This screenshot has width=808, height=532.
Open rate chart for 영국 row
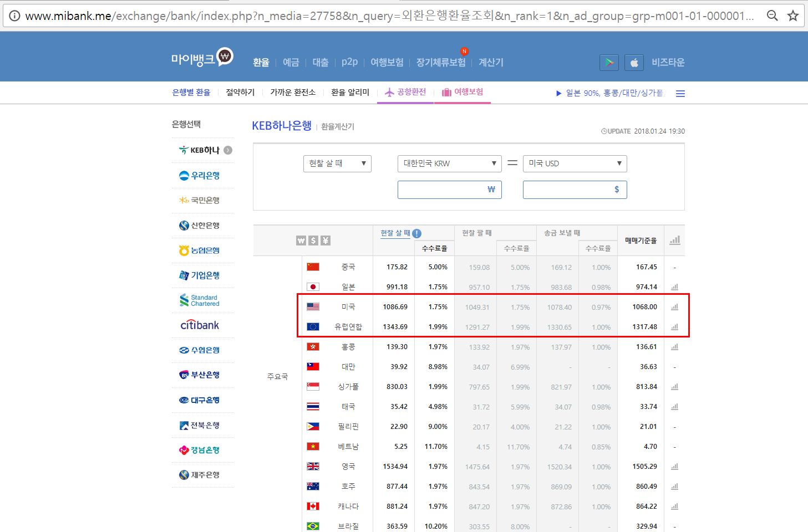675,467
